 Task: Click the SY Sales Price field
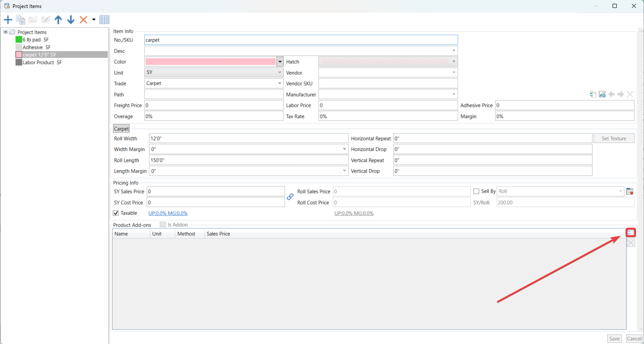[216, 191]
